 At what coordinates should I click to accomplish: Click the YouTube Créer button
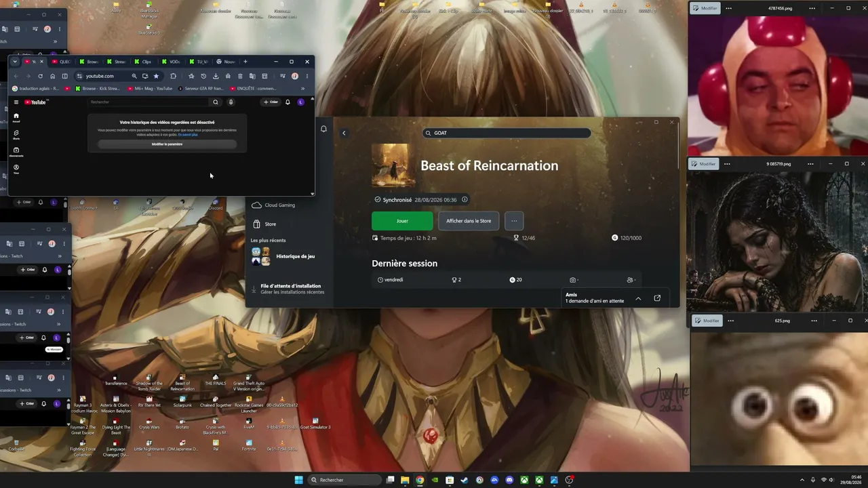click(271, 102)
